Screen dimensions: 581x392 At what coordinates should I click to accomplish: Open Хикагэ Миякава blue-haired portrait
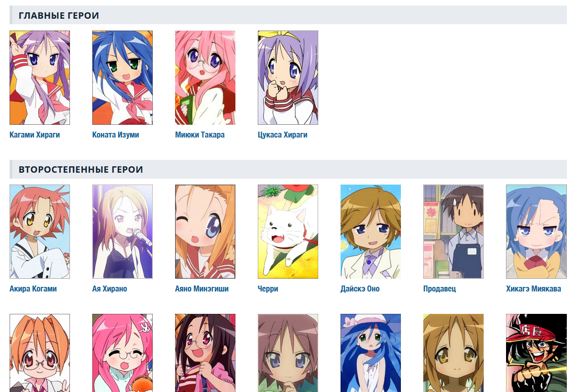(x=536, y=232)
